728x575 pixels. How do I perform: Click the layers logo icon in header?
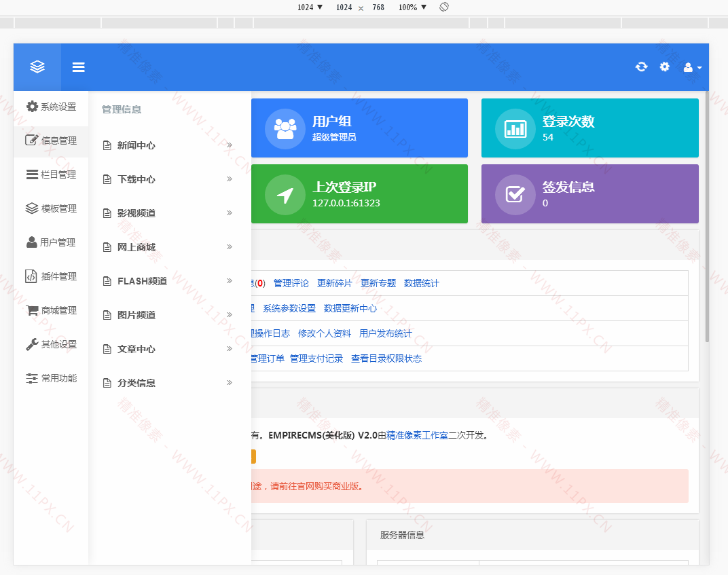click(37, 67)
